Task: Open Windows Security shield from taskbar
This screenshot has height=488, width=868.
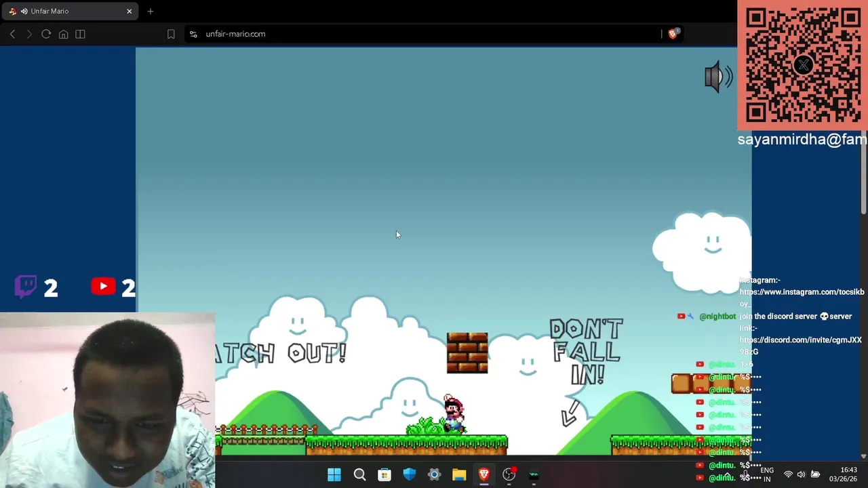Action: point(409,475)
